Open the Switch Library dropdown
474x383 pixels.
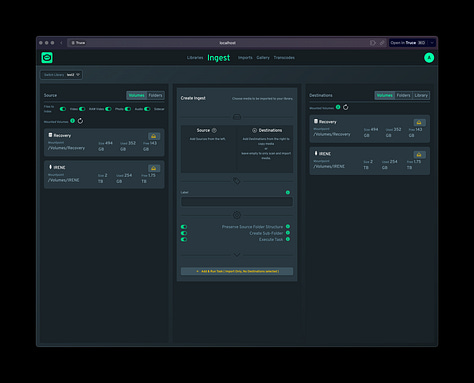click(x=62, y=75)
